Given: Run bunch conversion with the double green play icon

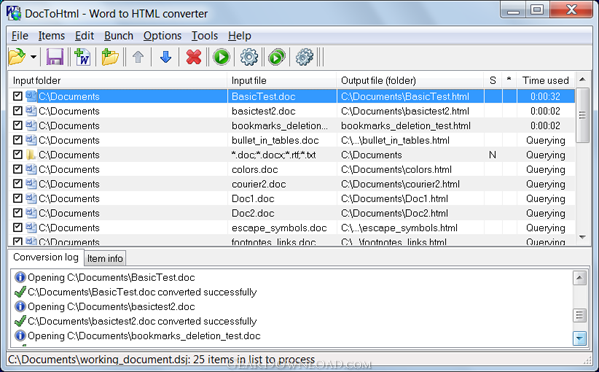Looking at the screenshot, I should 277,57.
